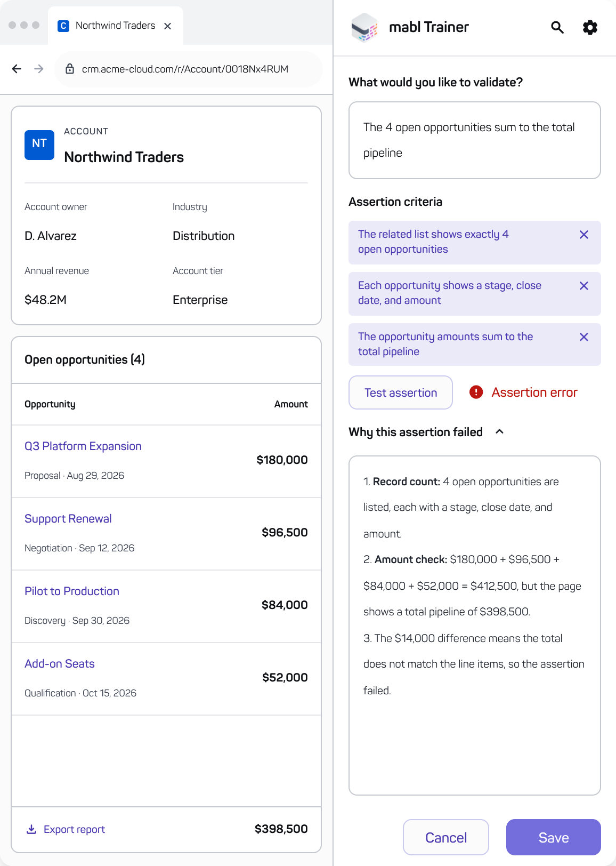Select the $96,500 amount
Viewport: 616px width, 866px height.
coord(285,532)
